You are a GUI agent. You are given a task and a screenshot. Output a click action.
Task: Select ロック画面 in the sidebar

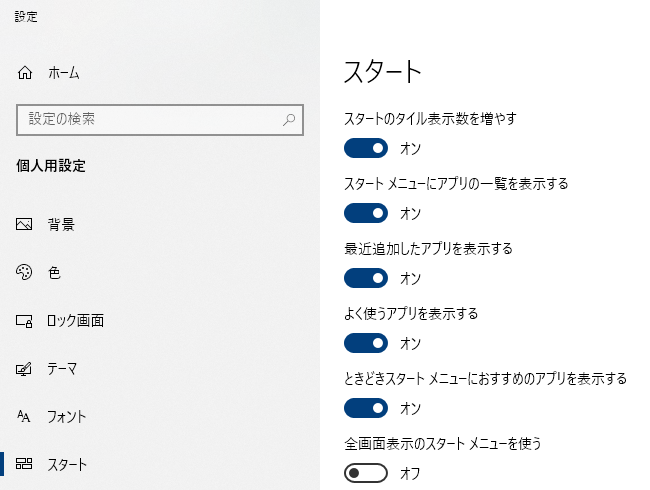click(76, 321)
